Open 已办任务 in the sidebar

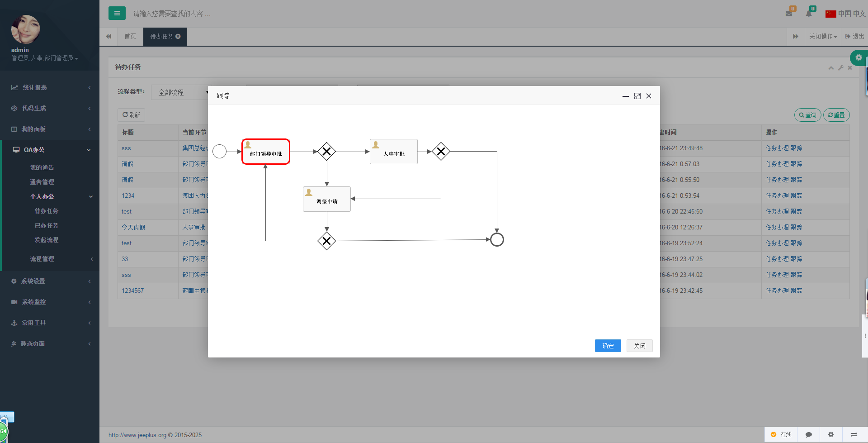pyautogui.click(x=47, y=225)
